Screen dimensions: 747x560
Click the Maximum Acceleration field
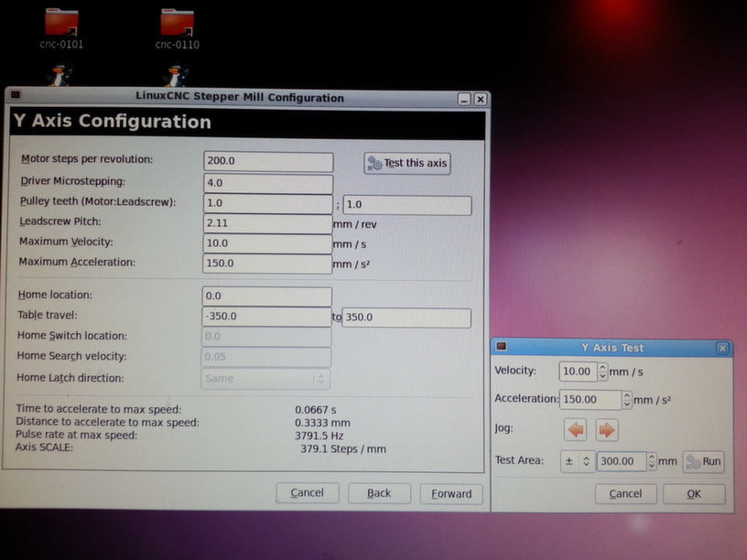[x=267, y=264]
